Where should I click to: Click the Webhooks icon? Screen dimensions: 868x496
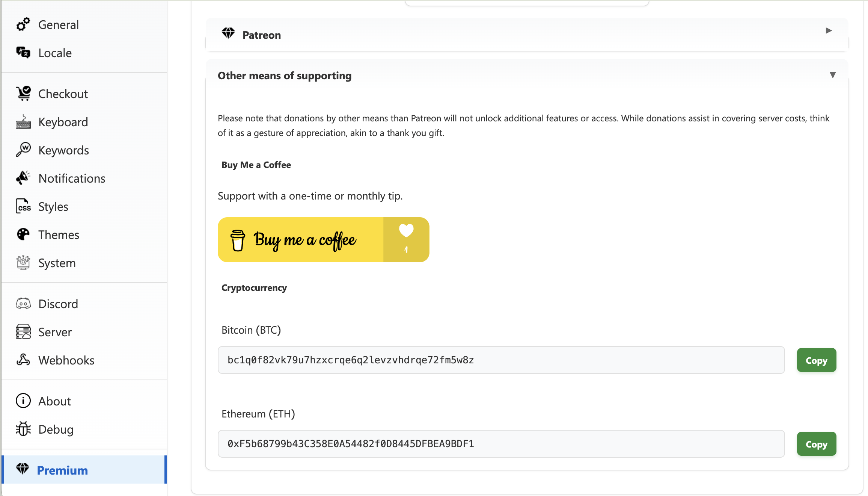pyautogui.click(x=23, y=360)
